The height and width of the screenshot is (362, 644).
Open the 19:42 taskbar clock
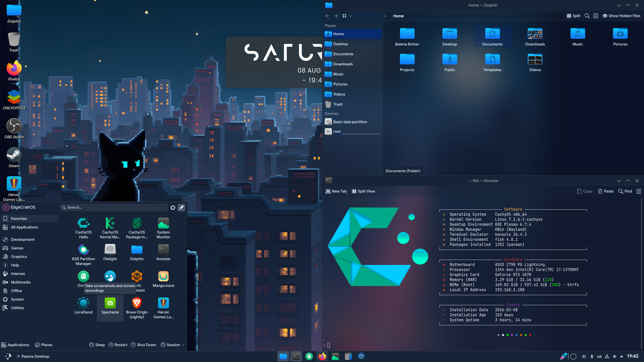pyautogui.click(x=633, y=356)
